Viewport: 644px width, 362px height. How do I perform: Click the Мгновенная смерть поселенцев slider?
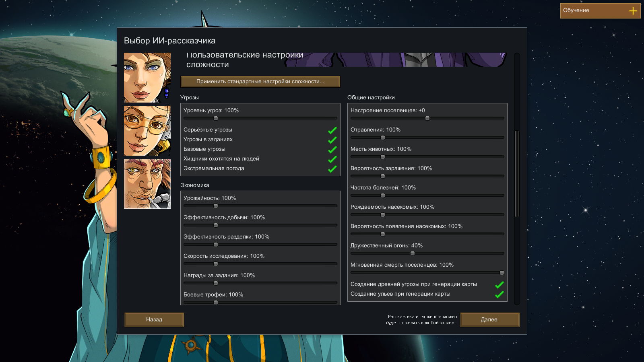pos(427,273)
